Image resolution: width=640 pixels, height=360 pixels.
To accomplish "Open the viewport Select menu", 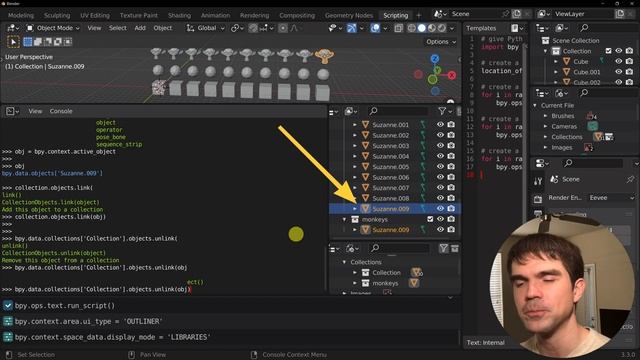I will coord(118,28).
